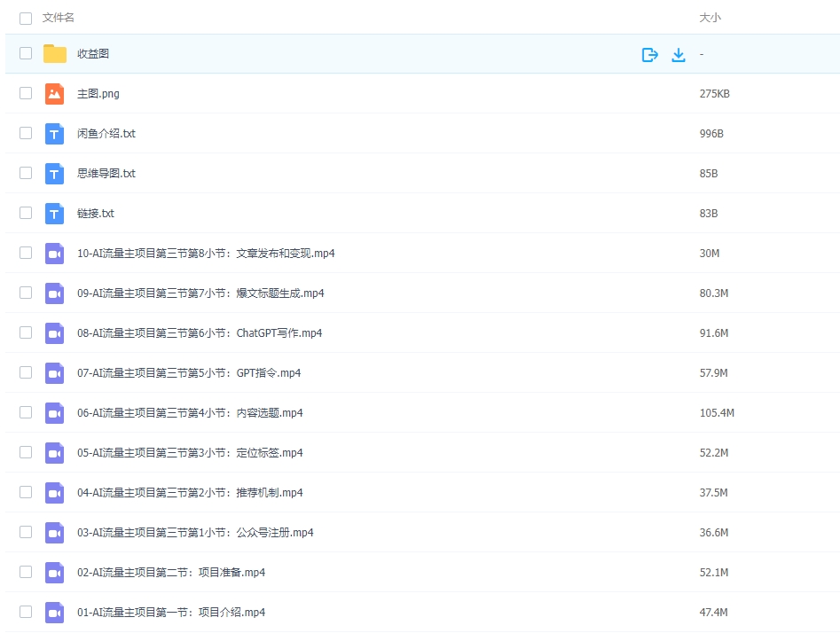
Task: Check the select-all checkbox in header
Action: (x=25, y=17)
